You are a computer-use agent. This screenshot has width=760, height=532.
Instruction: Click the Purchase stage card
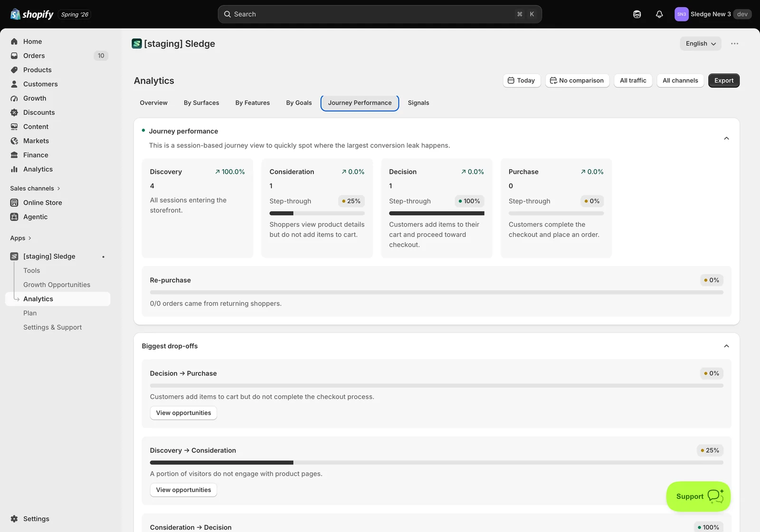point(556,208)
